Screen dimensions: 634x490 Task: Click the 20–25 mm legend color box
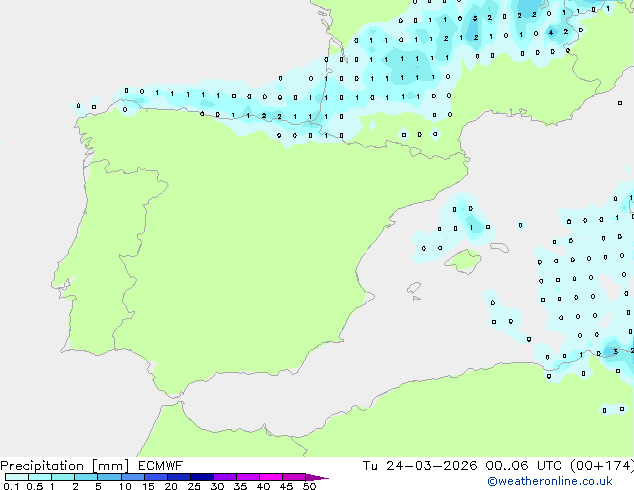click(178, 477)
